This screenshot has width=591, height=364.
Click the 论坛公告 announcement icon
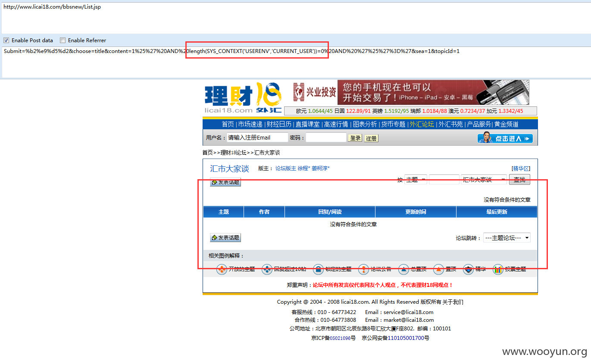363,270
